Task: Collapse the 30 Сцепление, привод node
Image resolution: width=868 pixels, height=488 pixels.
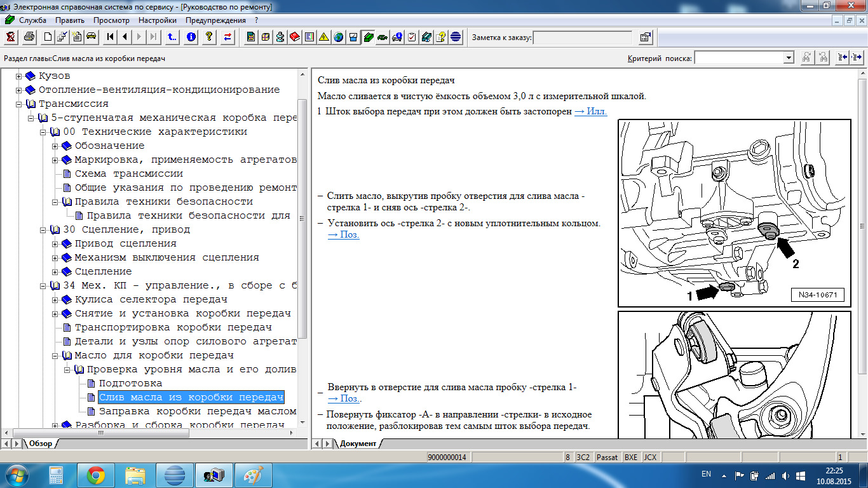Action: point(43,230)
